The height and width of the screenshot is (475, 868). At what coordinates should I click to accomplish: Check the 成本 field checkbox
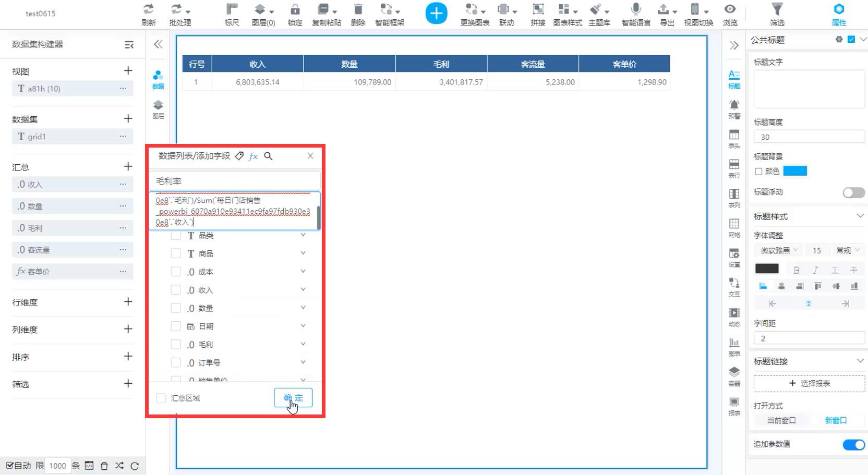(x=176, y=272)
